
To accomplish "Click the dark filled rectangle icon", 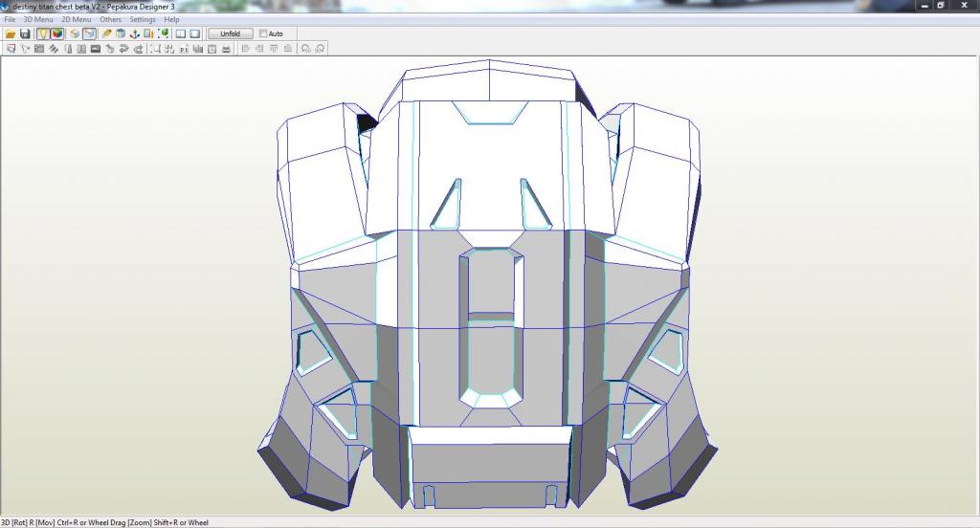I will [x=96, y=49].
